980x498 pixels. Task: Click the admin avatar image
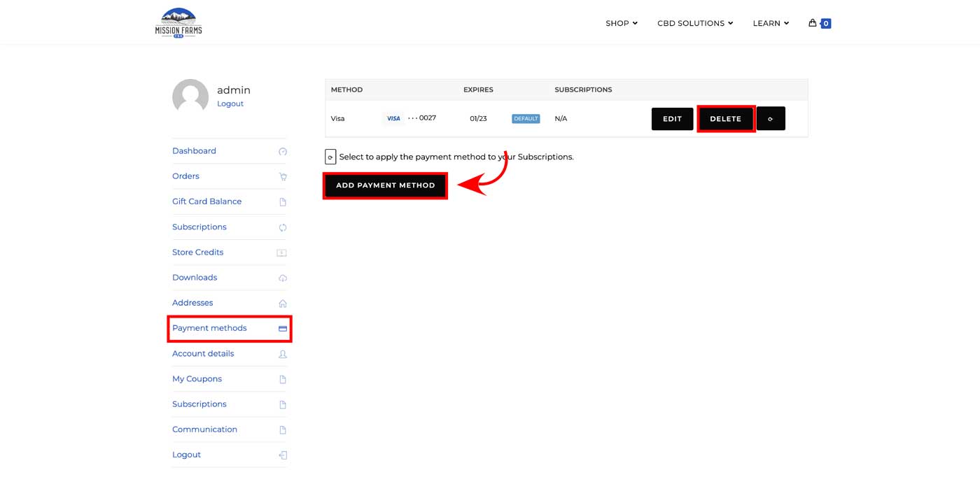(190, 97)
